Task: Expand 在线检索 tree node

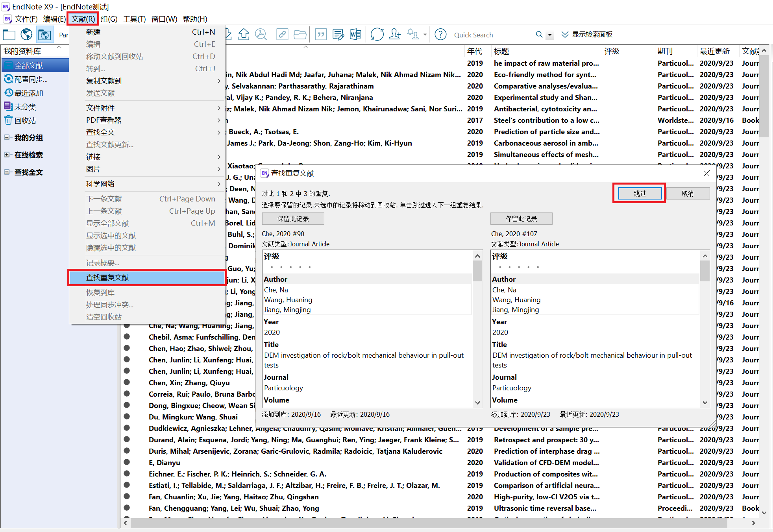Action: point(7,155)
